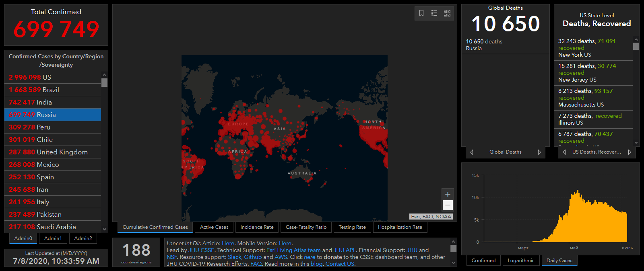Select the Admin1 level tab
The image size is (644, 271).
pyautogui.click(x=53, y=238)
